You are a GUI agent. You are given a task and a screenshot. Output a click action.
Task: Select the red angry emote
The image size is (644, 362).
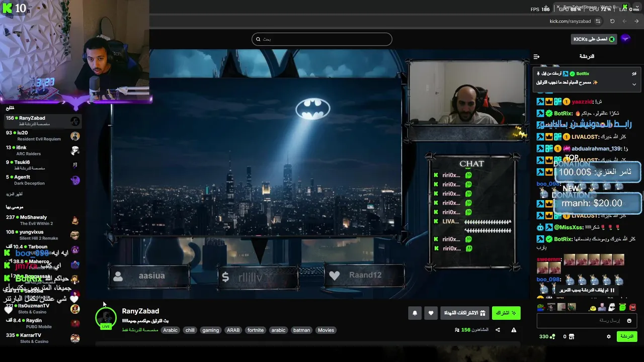coord(632,307)
